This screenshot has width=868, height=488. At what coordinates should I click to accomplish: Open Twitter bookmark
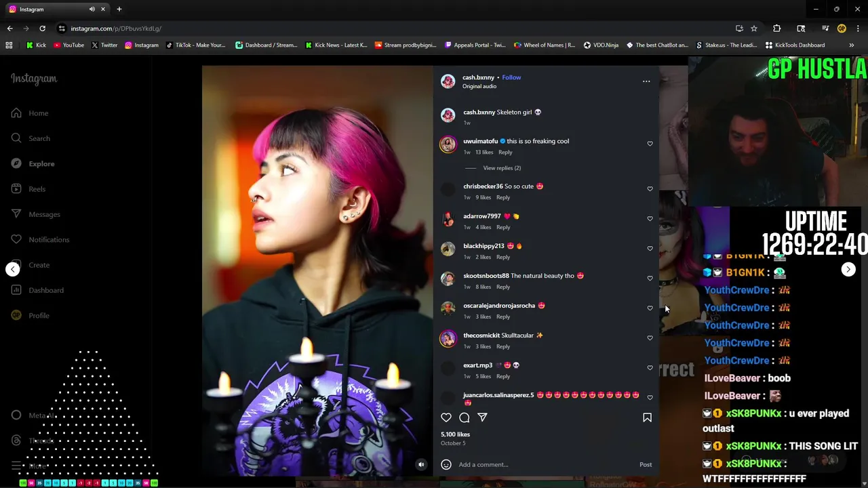pyautogui.click(x=104, y=45)
